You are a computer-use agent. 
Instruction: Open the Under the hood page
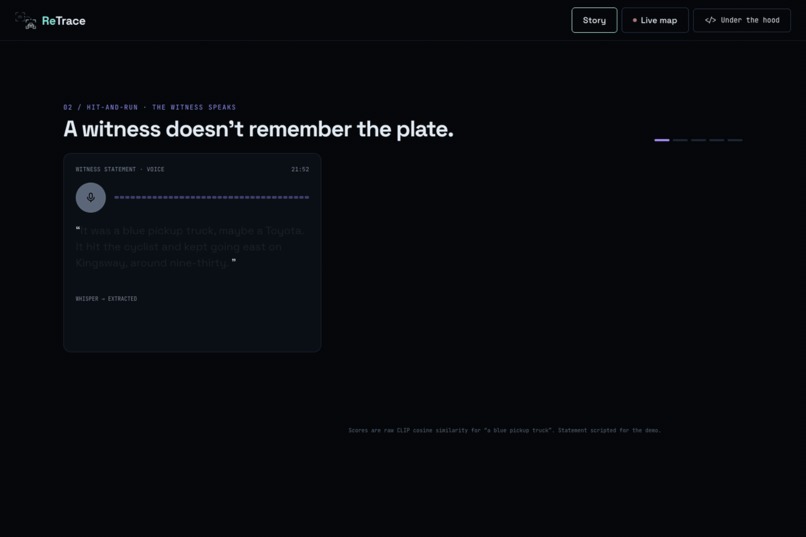(x=742, y=20)
